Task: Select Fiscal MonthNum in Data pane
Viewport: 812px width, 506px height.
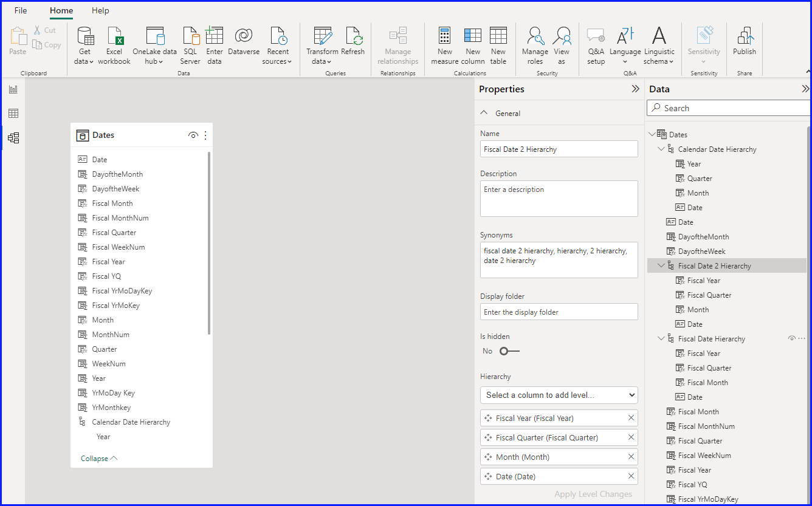Action: click(706, 426)
